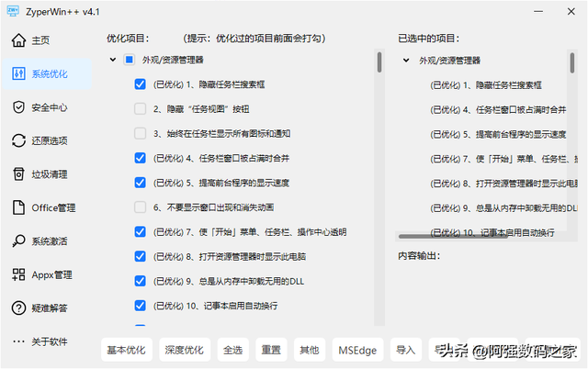This screenshot has width=588, height=369.
Task: Click the document icon beside Office管理
Action: 18,207
